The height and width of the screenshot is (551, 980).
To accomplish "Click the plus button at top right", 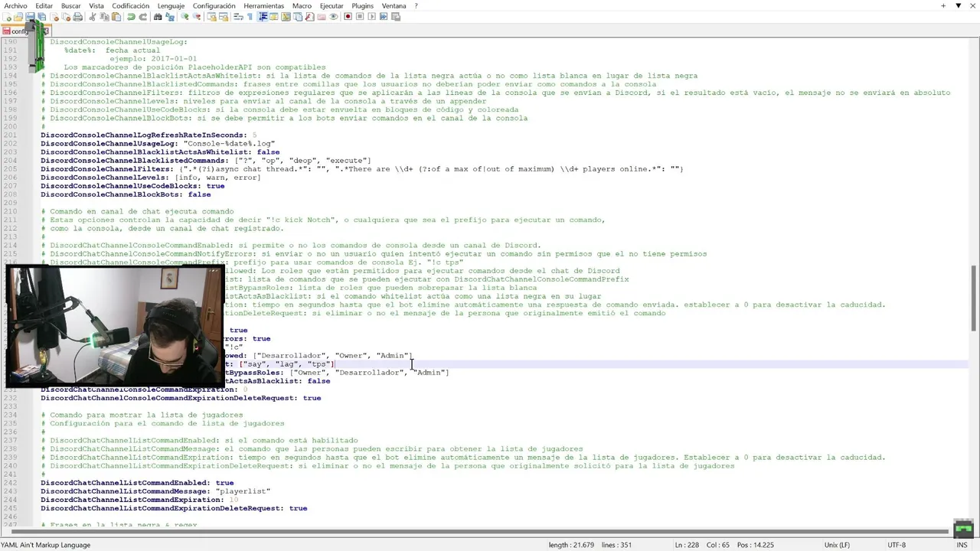I will 943,5.
